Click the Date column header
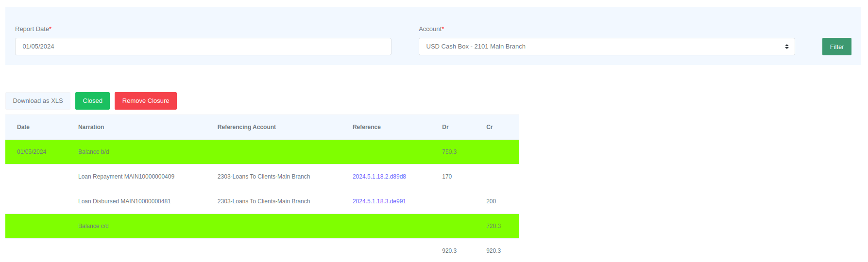This screenshot has height=262, width=868. (23, 127)
